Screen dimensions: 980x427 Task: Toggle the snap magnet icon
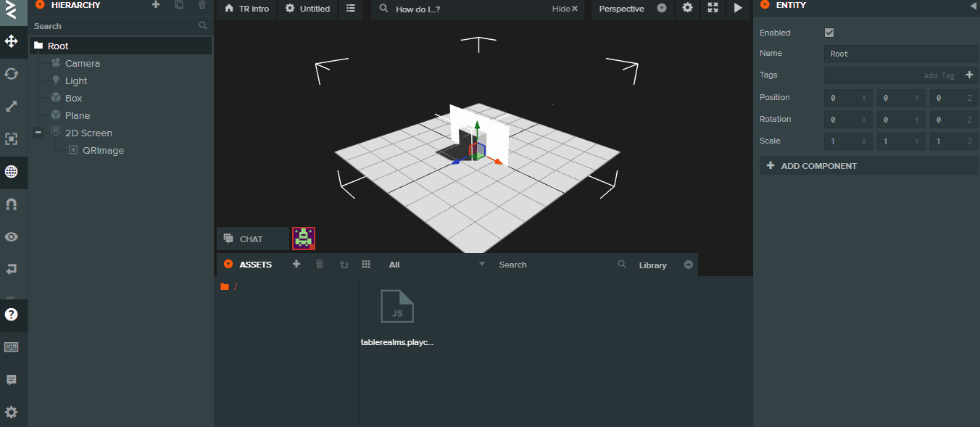pos(12,204)
